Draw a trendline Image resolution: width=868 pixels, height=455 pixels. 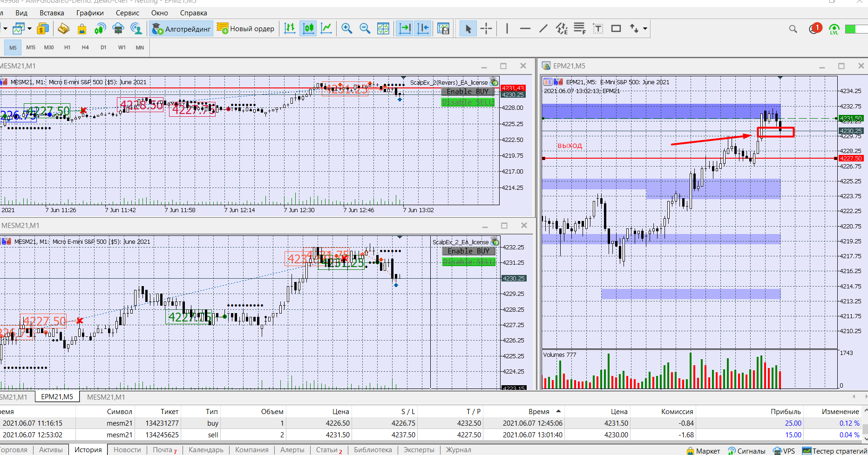(543, 29)
